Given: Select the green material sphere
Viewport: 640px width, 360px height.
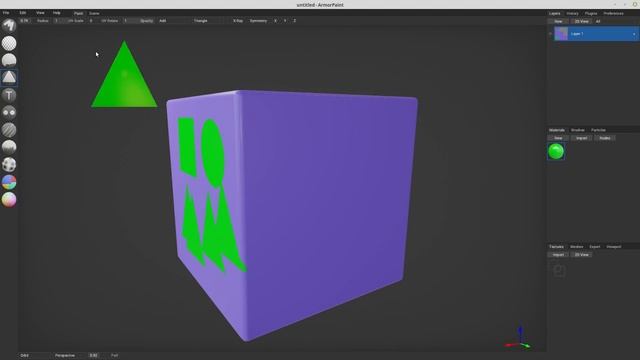Looking at the screenshot, I should (x=556, y=151).
